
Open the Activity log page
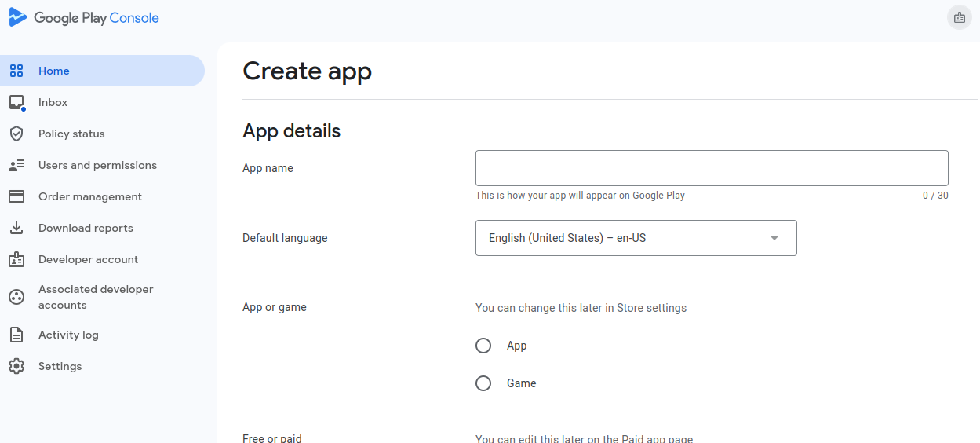(68, 335)
